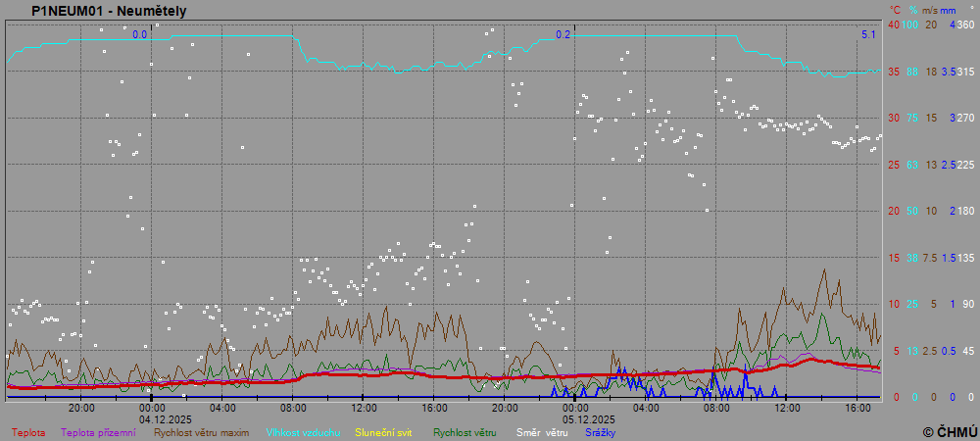
Task: Click the m/s unit header
Action: coord(932,10)
